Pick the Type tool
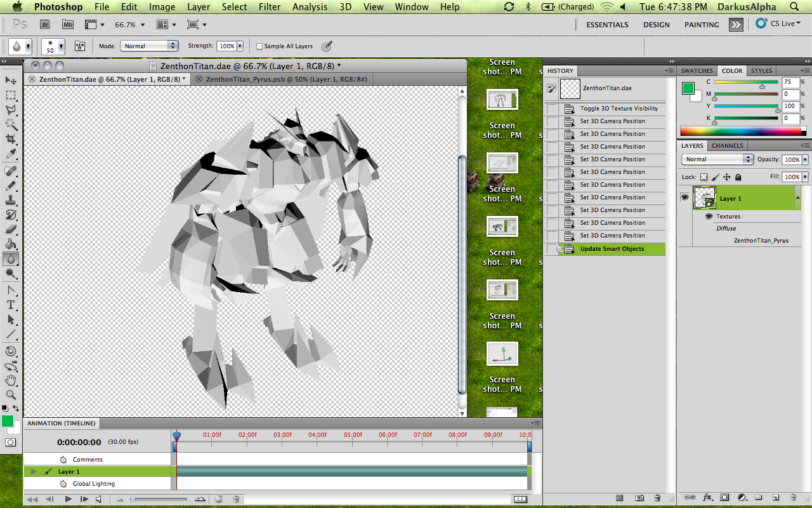This screenshot has height=508, width=812. tap(11, 304)
